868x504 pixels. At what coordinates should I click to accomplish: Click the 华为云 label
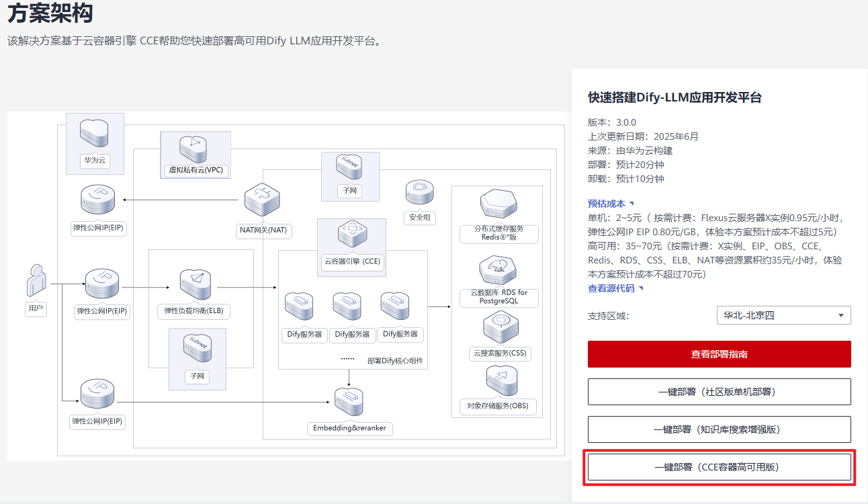click(95, 161)
